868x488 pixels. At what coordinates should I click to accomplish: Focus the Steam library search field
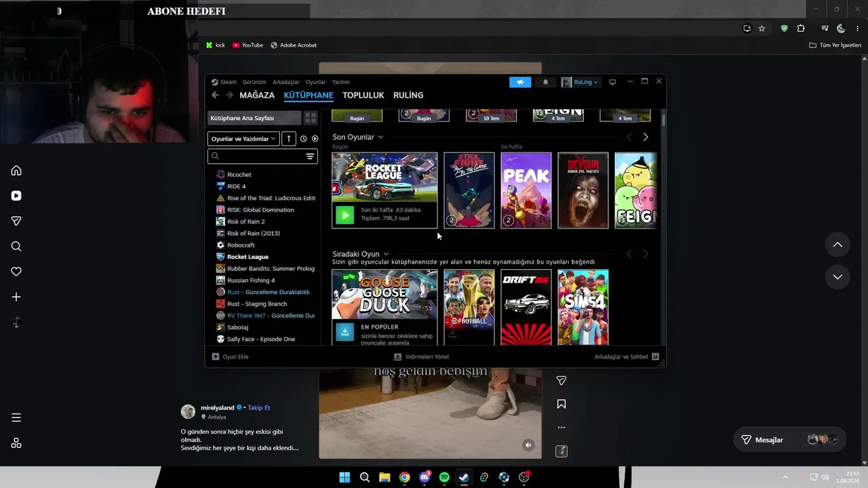[262, 157]
